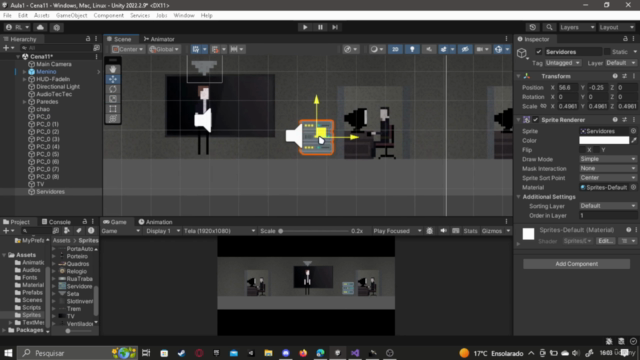The width and height of the screenshot is (640, 360).
Task: Open Unity Cloud services icon
Action: pyautogui.click(x=40, y=27)
